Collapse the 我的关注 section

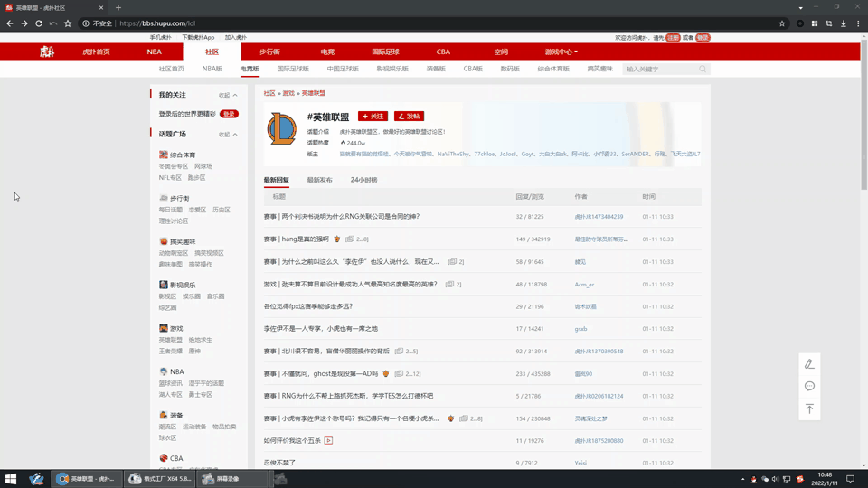point(228,95)
